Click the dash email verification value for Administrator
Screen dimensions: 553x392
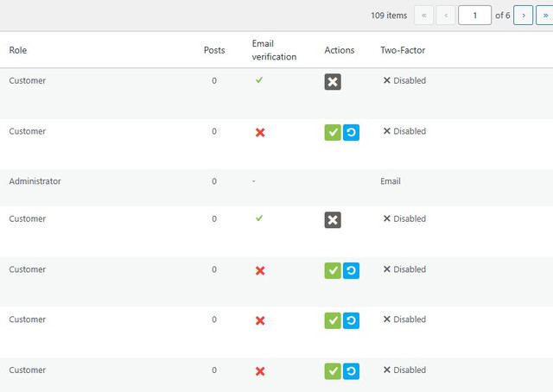click(x=253, y=181)
